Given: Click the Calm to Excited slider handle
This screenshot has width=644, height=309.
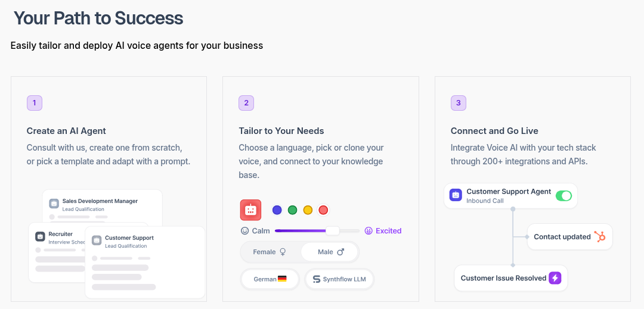Looking at the screenshot, I should click(332, 230).
